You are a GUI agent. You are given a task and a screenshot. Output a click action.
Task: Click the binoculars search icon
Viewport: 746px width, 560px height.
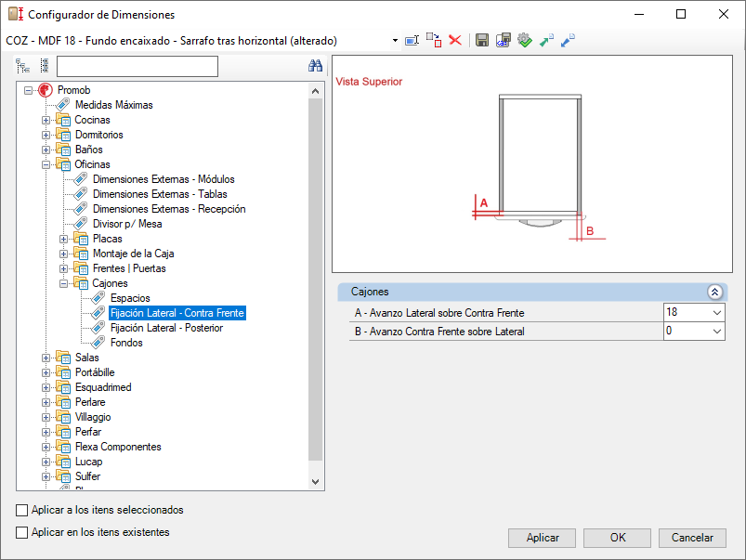pyautogui.click(x=315, y=66)
